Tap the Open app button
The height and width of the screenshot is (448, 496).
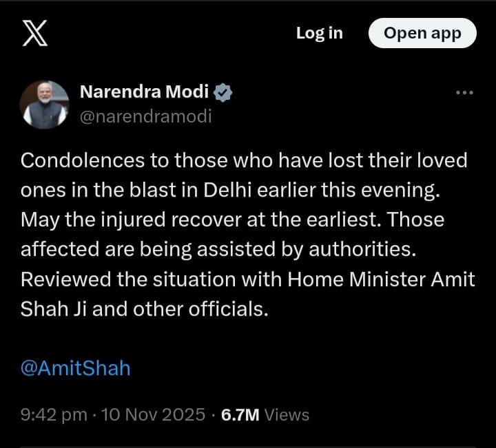pos(422,33)
